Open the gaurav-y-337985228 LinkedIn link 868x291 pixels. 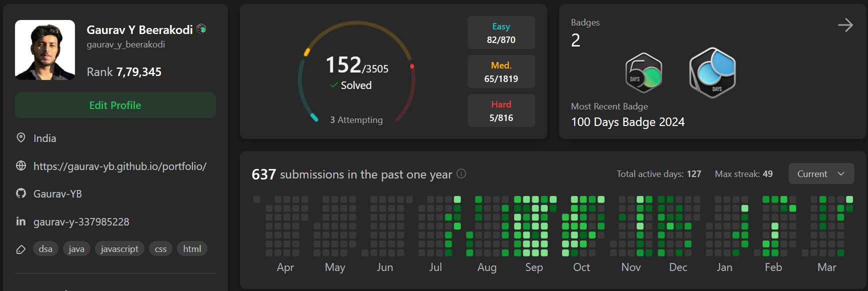click(x=81, y=221)
